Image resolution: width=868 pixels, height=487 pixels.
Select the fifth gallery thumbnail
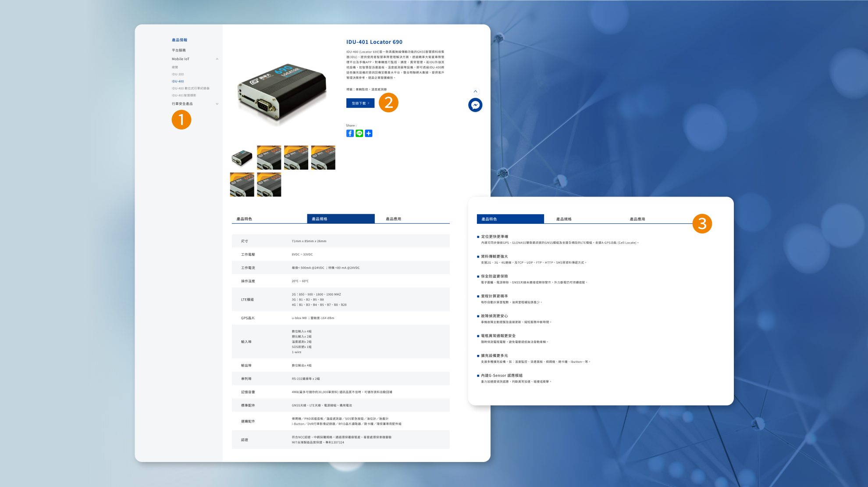click(x=242, y=185)
